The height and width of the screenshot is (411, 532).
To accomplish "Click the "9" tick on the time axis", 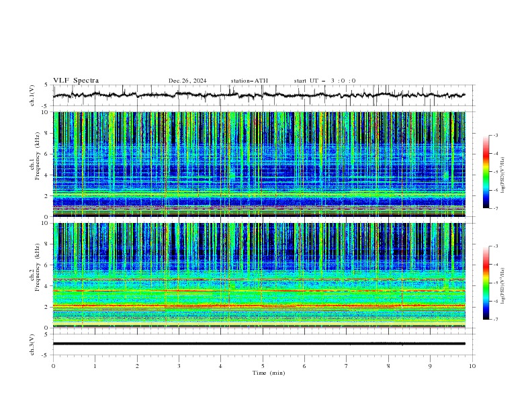I will pyautogui.click(x=430, y=366).
